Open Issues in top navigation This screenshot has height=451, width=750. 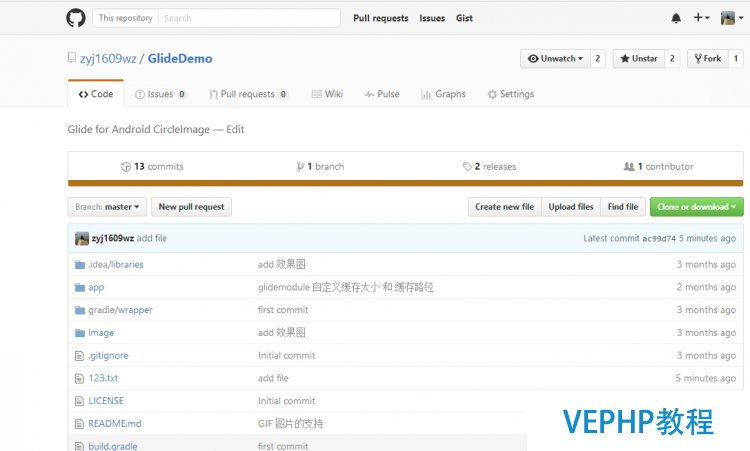pos(432,18)
